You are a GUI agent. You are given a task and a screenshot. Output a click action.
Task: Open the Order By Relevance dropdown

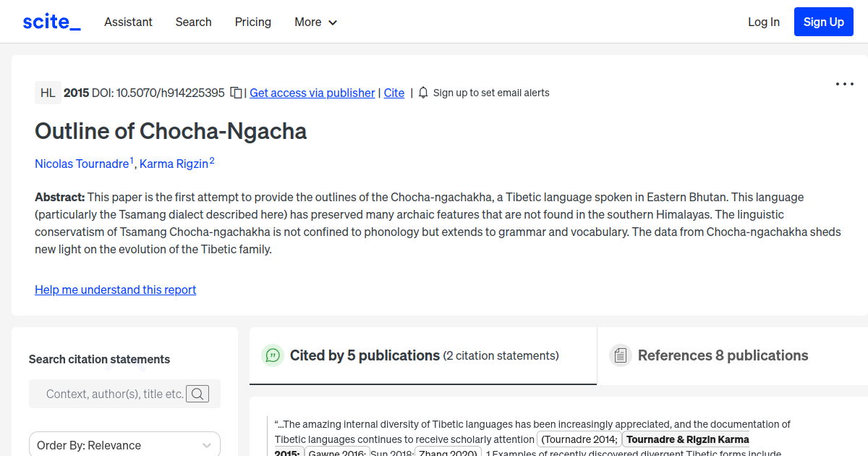click(x=124, y=444)
